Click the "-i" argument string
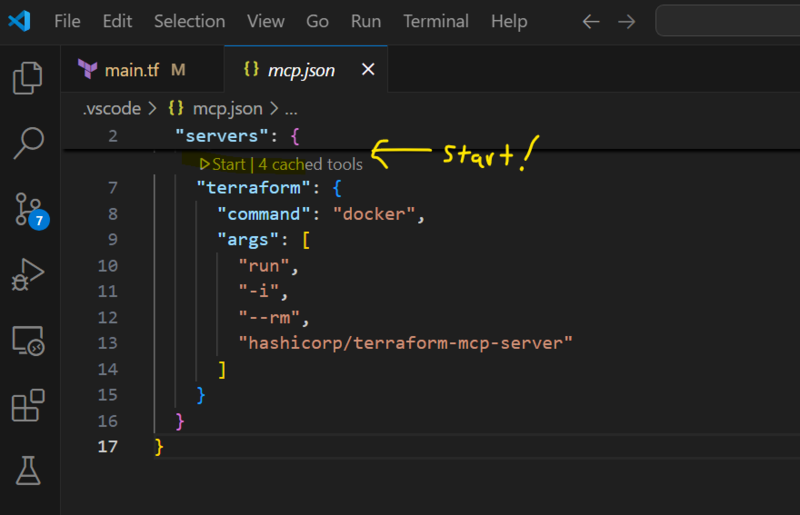 [259, 291]
